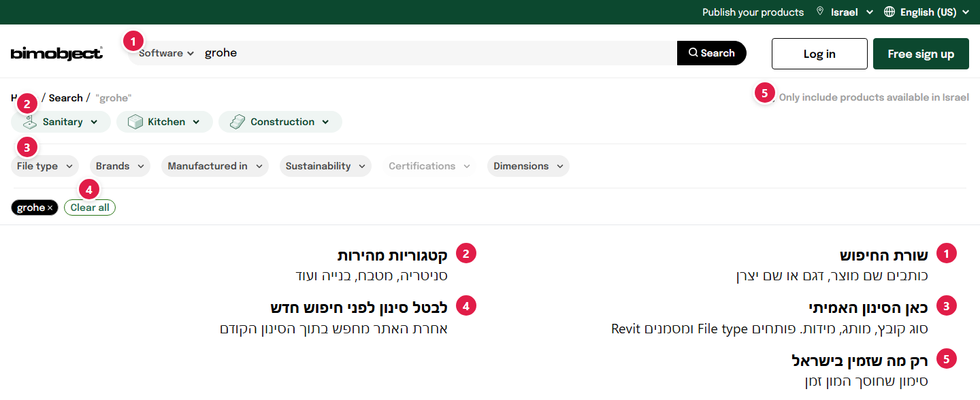Click the location pin icon beside Israel

pyautogui.click(x=820, y=12)
